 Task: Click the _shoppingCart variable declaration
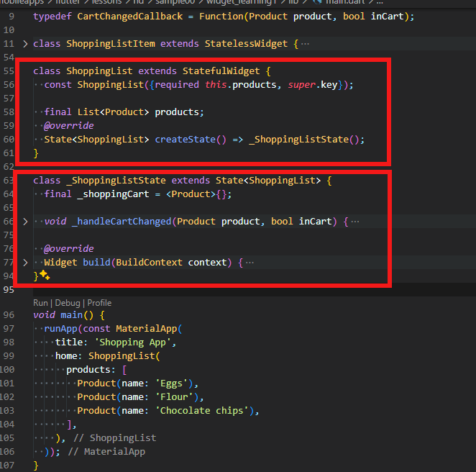[108, 194]
